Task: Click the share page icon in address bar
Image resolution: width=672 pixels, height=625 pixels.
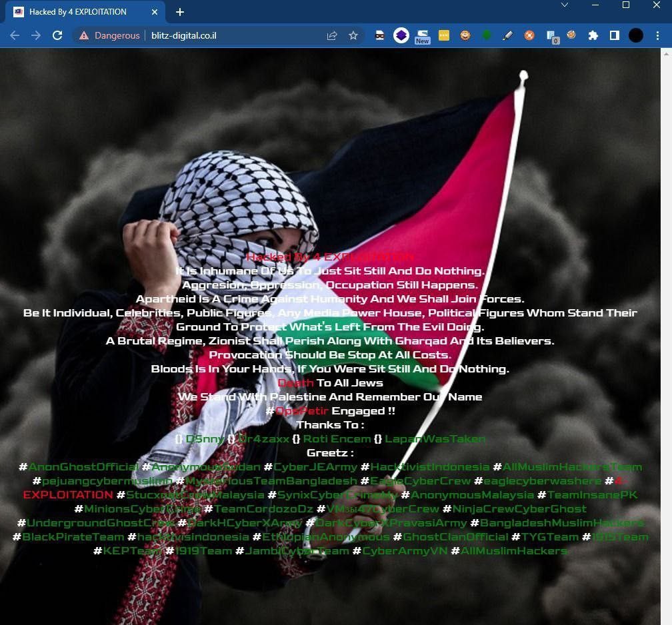Action: pyautogui.click(x=332, y=35)
